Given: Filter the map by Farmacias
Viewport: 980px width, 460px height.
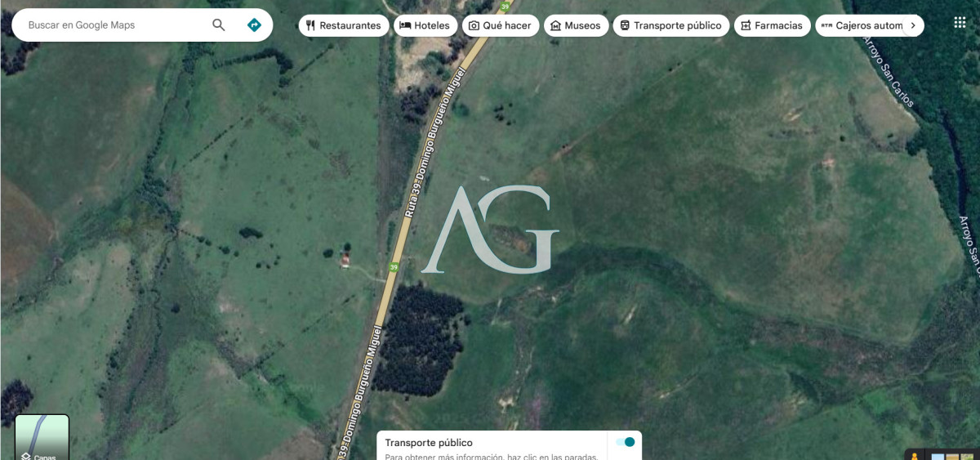Looking at the screenshot, I should (772, 25).
